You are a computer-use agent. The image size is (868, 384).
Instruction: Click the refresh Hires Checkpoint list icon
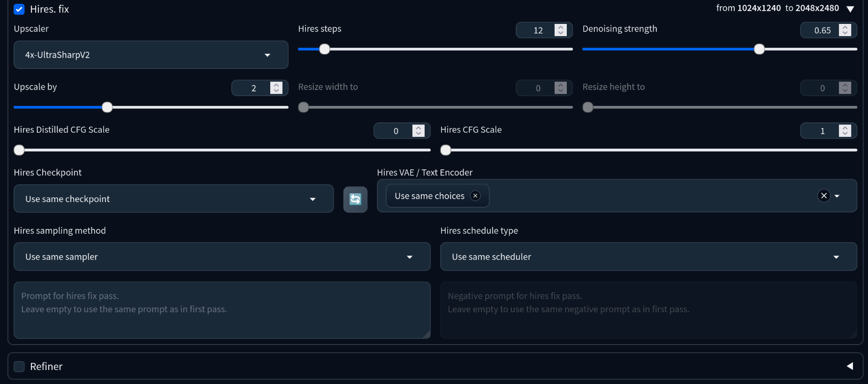coord(355,199)
